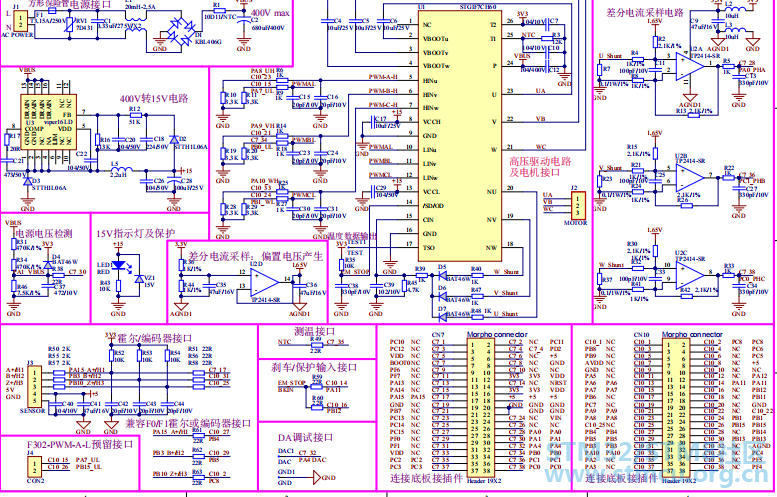777x497 pixels.
Task: Click the 'PC1_PHB' output net label
Action: pos(752,181)
